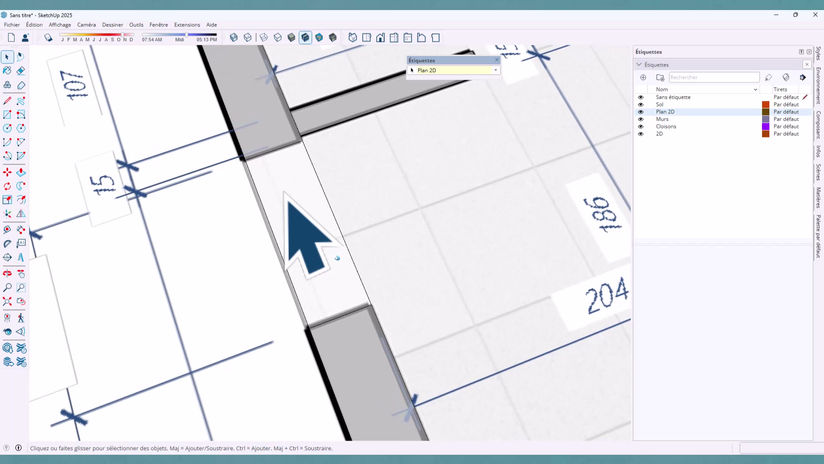This screenshot has width=824, height=464.
Task: Pick the Line pencil drawing tool
Action: tap(7, 100)
